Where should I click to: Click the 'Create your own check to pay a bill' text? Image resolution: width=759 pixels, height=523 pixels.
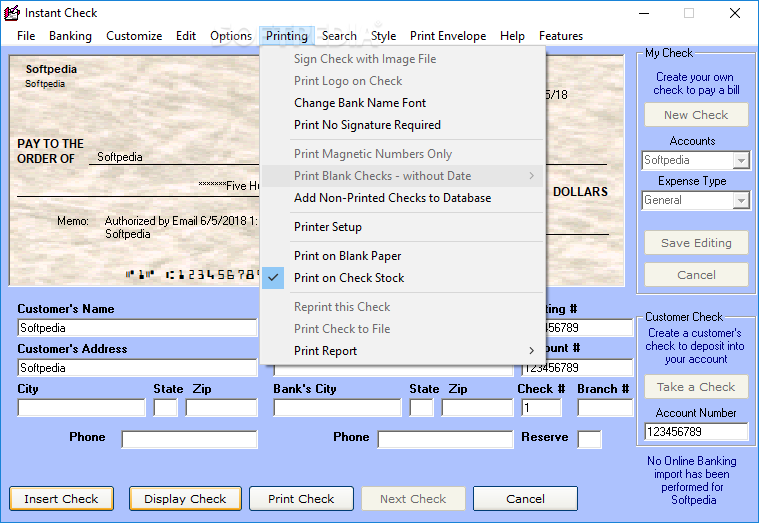[696, 83]
